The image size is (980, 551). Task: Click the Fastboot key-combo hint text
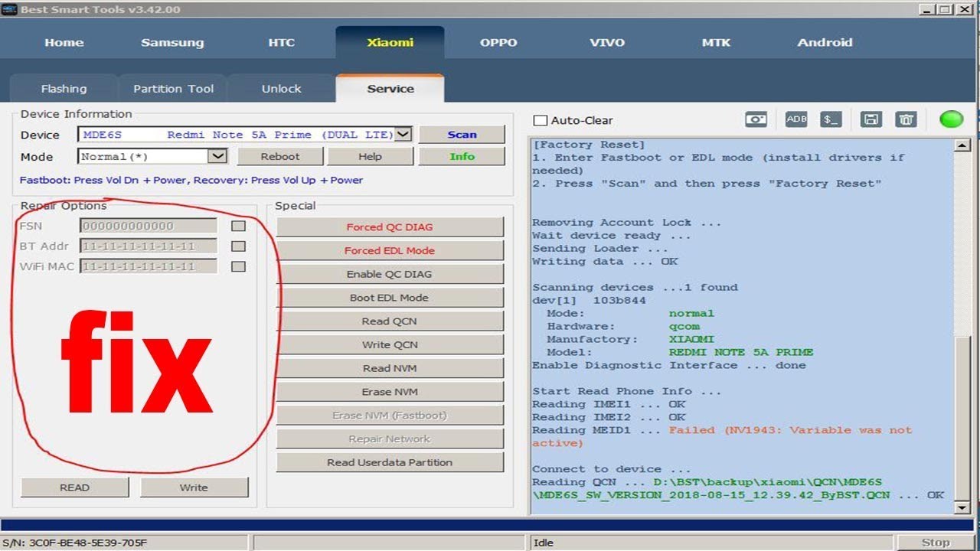click(x=191, y=180)
